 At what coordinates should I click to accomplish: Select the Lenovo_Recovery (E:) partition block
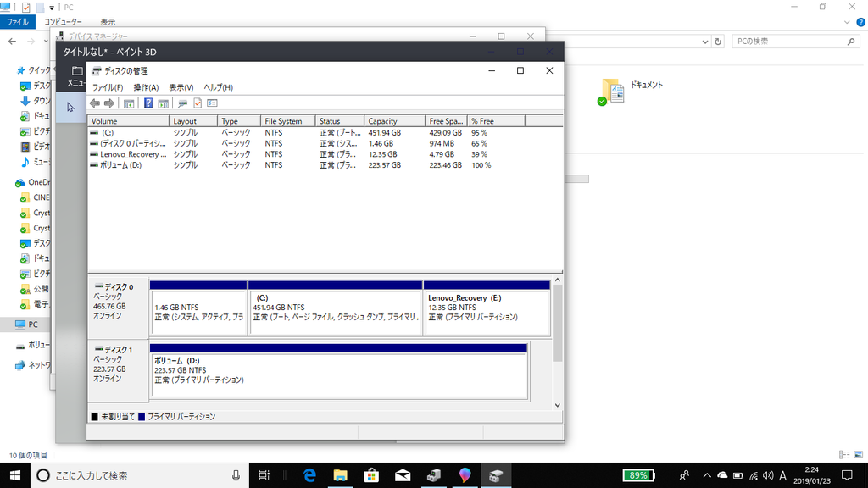(487, 308)
